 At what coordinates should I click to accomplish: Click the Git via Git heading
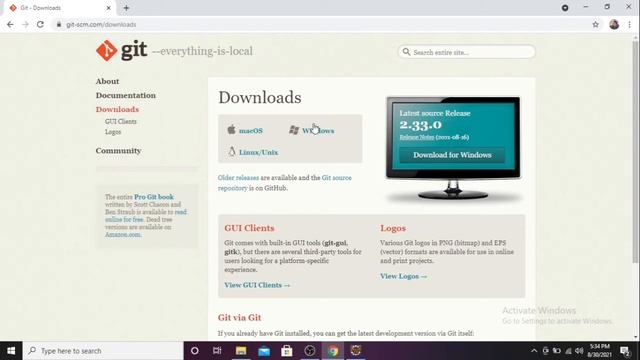tap(240, 318)
